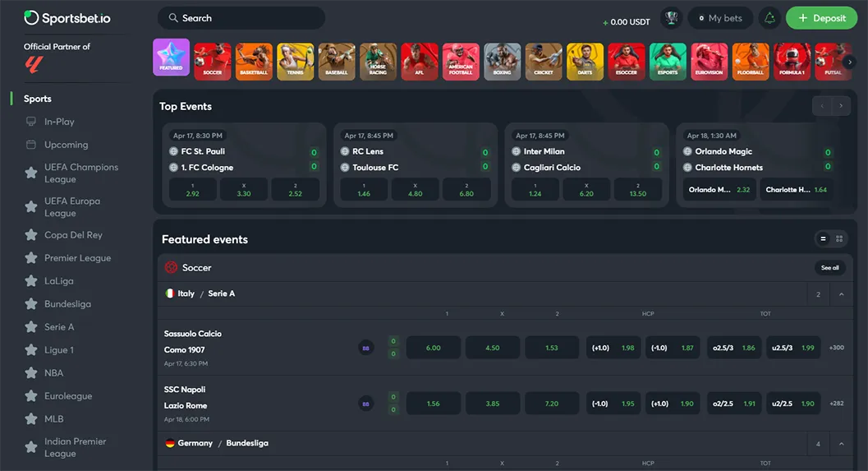This screenshot has height=471, width=868.
Task: Select the Esports category icon
Action: coord(668,62)
